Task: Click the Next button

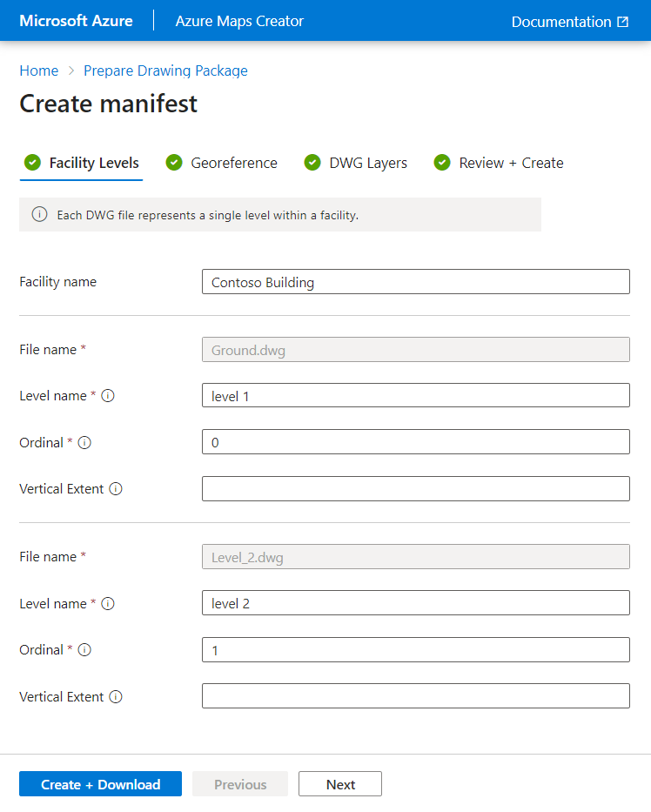Action: coord(340,784)
